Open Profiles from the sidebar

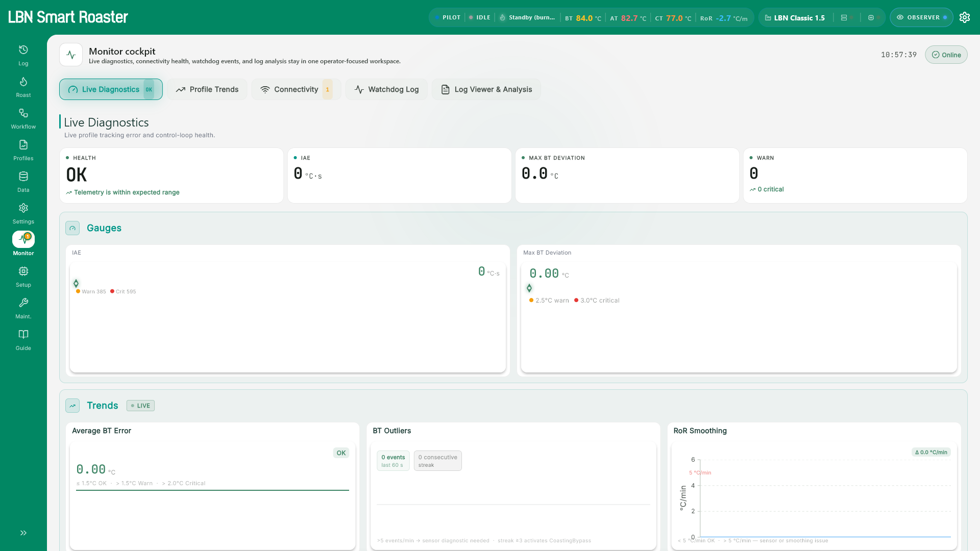click(x=23, y=151)
